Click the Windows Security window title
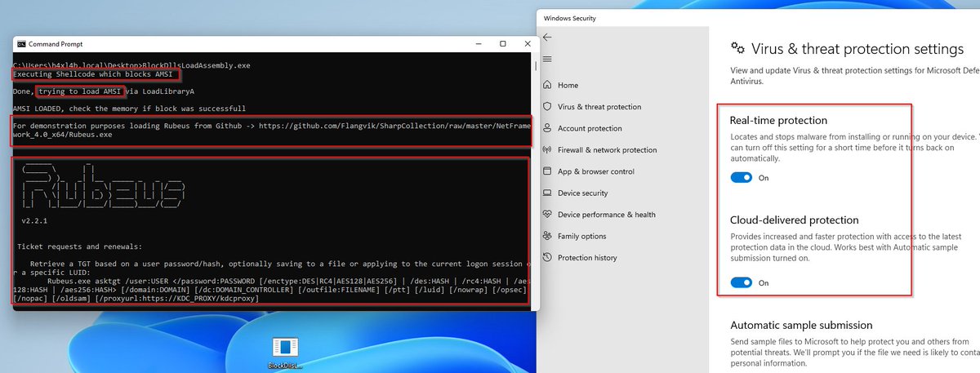This screenshot has width=980, height=373. (570, 18)
